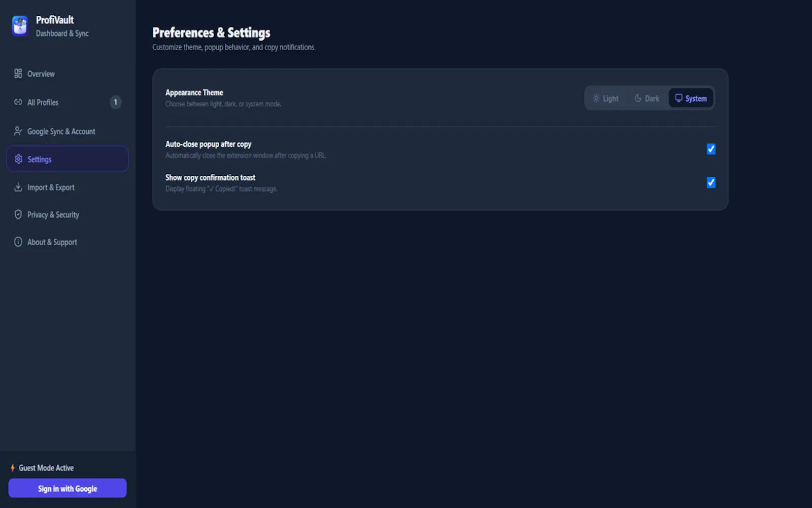Screen dimensions: 812x508
Task: Click the Appearance Theme label
Action: point(194,92)
